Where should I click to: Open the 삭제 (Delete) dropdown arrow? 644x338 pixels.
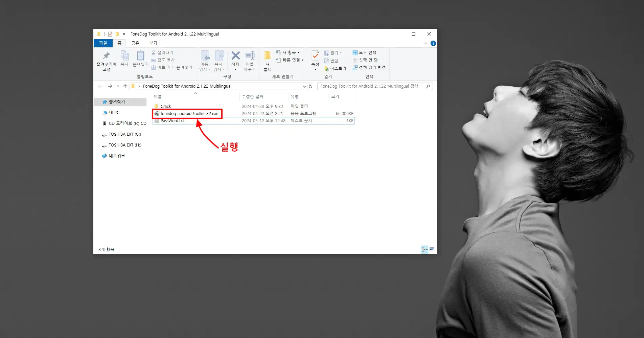(235, 69)
